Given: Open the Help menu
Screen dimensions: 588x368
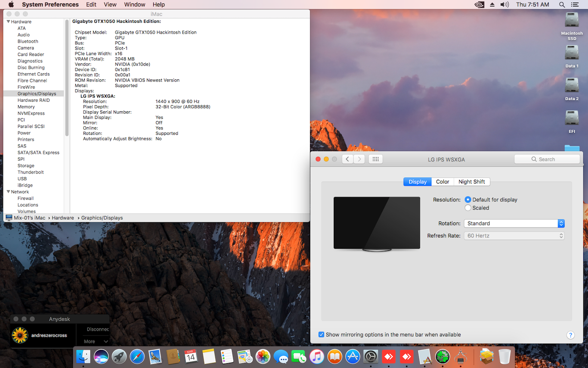Looking at the screenshot, I should tap(159, 5).
